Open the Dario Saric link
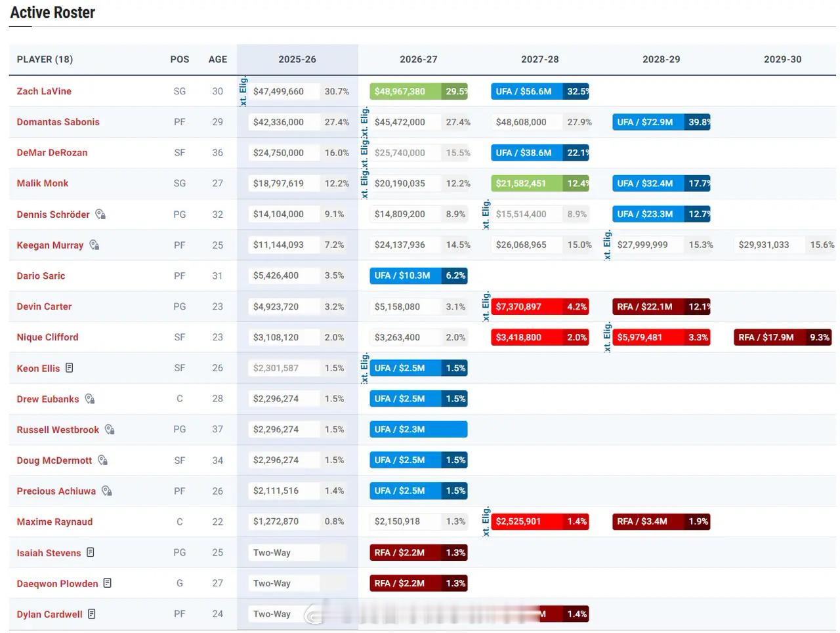 [41, 276]
